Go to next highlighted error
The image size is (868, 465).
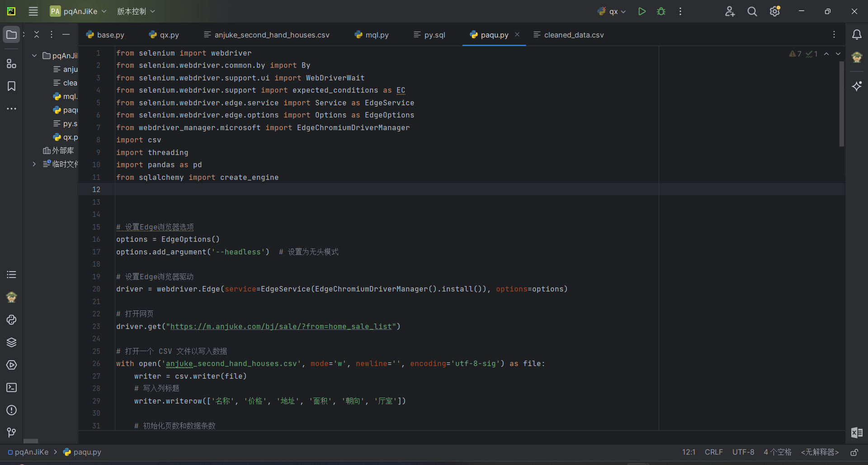[838, 54]
